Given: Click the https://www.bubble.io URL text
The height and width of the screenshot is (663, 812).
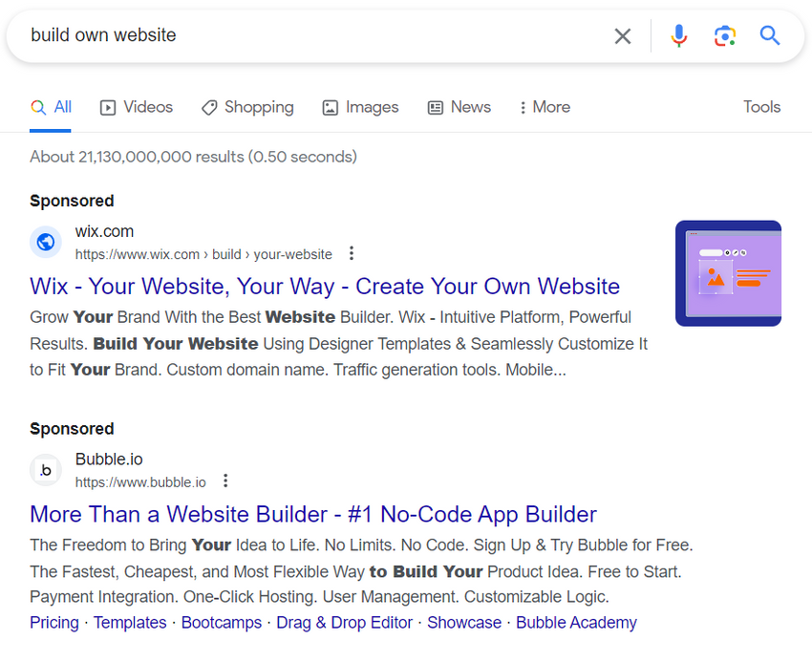Looking at the screenshot, I should [x=140, y=482].
